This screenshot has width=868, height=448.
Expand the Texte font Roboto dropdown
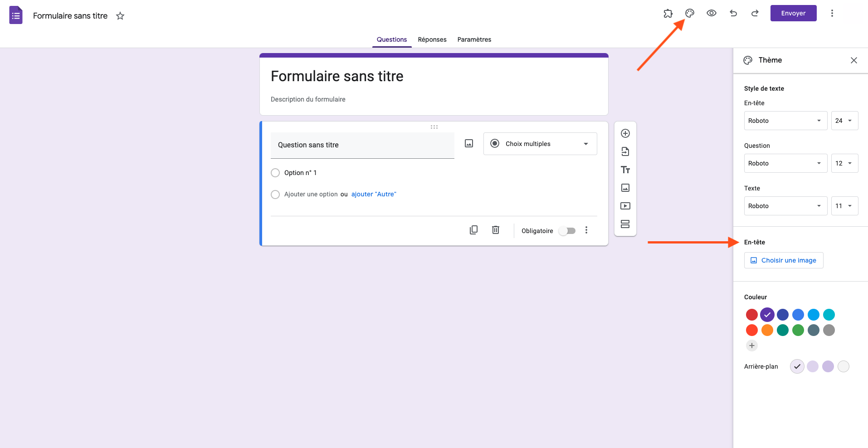(785, 206)
